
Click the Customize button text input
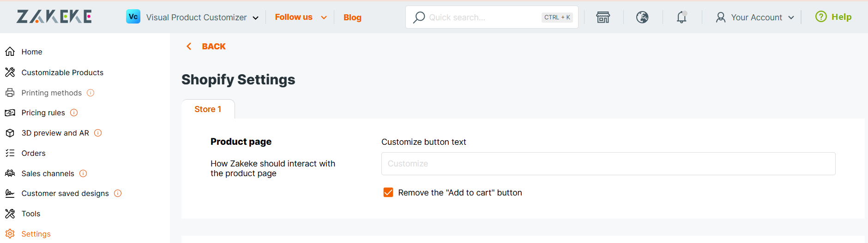(608, 164)
